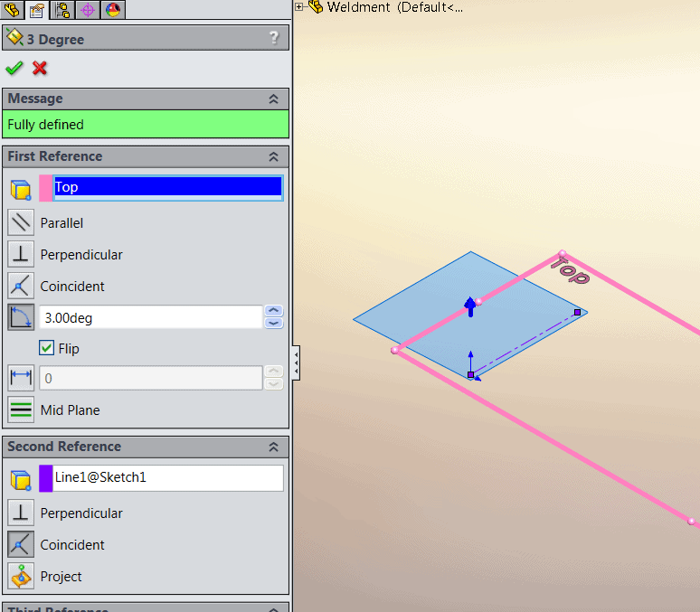Collapse the PropertyManager panel via splitter handle
The width and height of the screenshot is (700, 612).
[x=296, y=362]
